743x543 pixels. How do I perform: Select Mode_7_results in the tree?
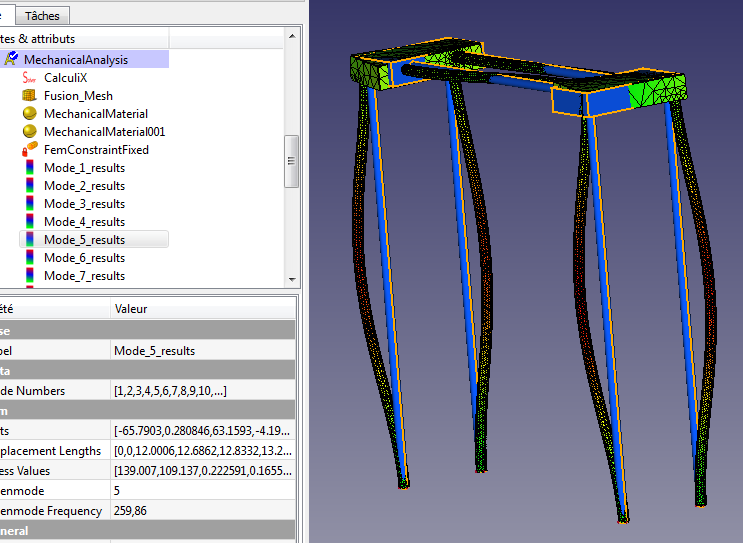[84, 276]
